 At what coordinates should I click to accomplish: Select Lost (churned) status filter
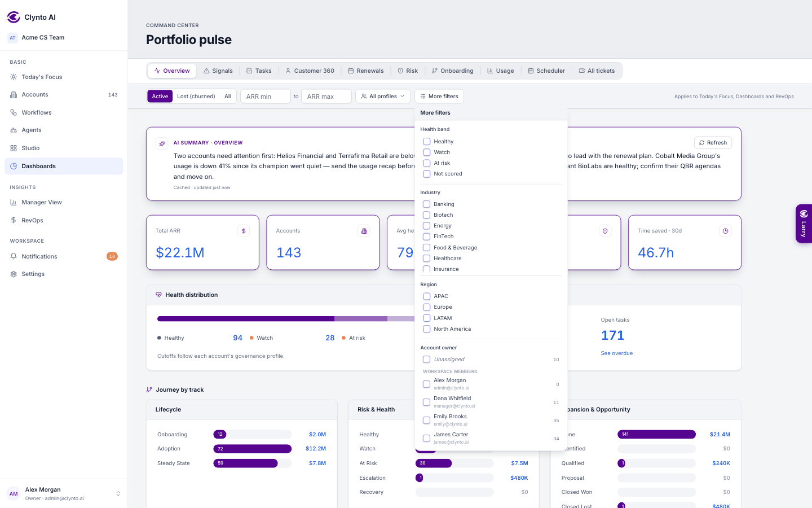click(196, 97)
